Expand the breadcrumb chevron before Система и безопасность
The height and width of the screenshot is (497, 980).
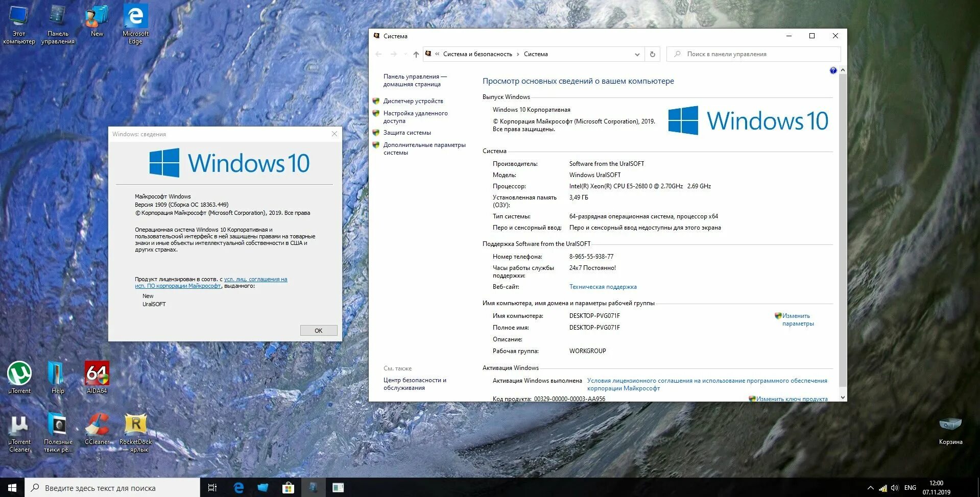[x=437, y=54]
